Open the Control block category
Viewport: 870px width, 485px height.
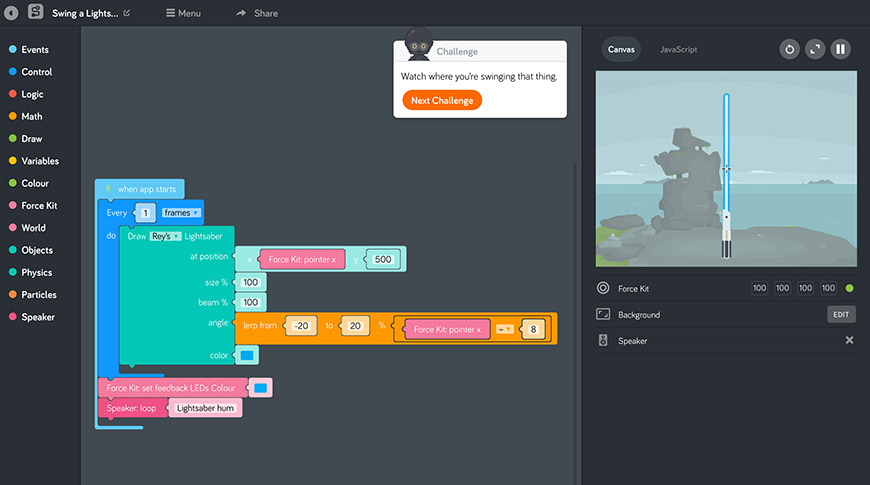pyautogui.click(x=31, y=72)
